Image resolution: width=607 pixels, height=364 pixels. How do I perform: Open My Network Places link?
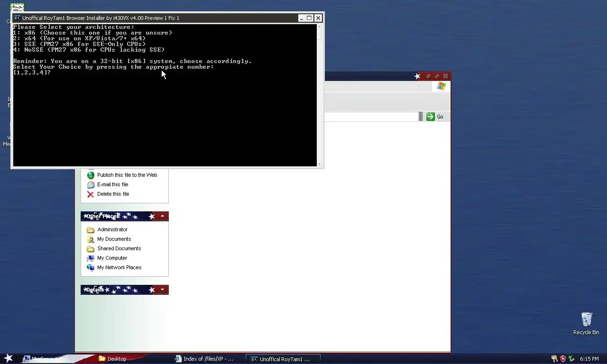pyautogui.click(x=119, y=267)
